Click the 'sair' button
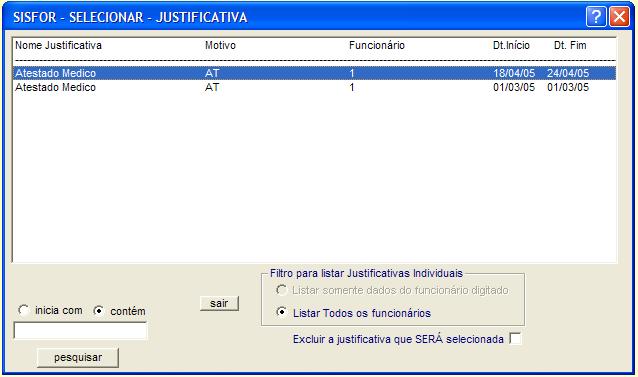 [219, 303]
